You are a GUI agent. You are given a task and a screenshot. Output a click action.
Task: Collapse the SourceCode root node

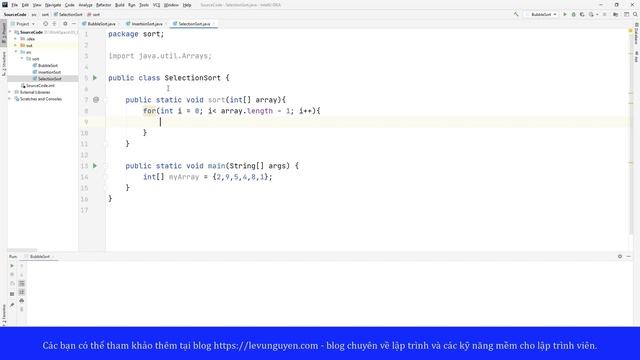pyautogui.click(x=11, y=32)
